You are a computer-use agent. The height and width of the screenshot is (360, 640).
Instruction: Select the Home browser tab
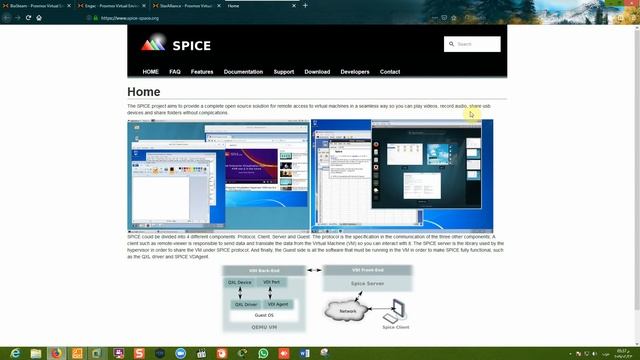pos(261,6)
